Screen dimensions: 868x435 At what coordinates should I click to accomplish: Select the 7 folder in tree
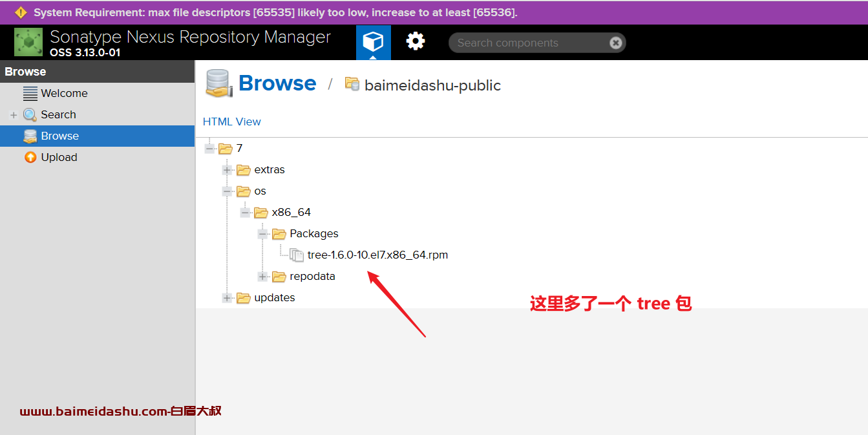239,148
